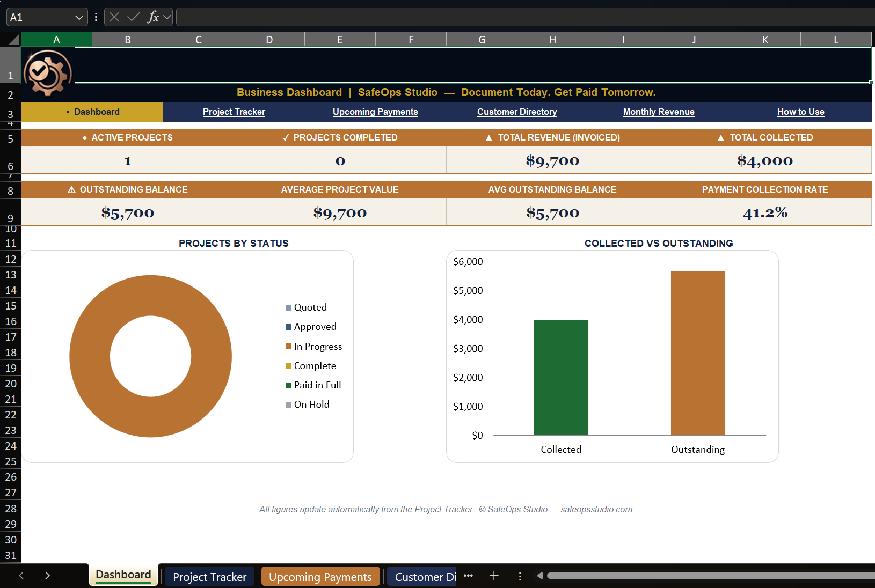The height and width of the screenshot is (588, 875).
Task: Click the horizontal scrollbar track
Action: click(x=711, y=576)
